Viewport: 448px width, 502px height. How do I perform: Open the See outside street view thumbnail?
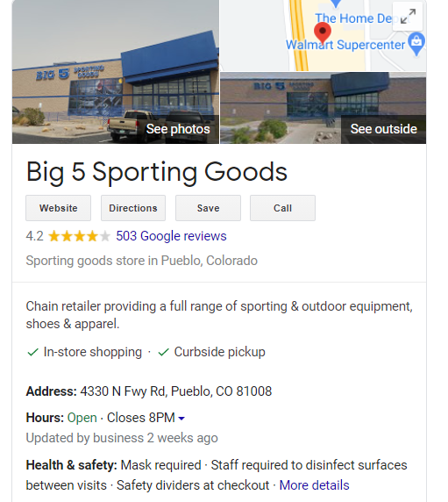323,108
